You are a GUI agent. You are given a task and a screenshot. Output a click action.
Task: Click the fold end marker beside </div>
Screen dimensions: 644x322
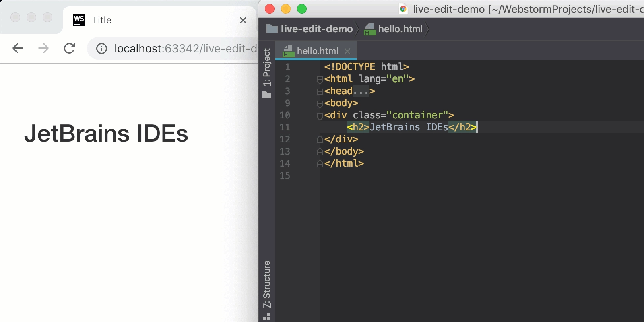point(320,140)
